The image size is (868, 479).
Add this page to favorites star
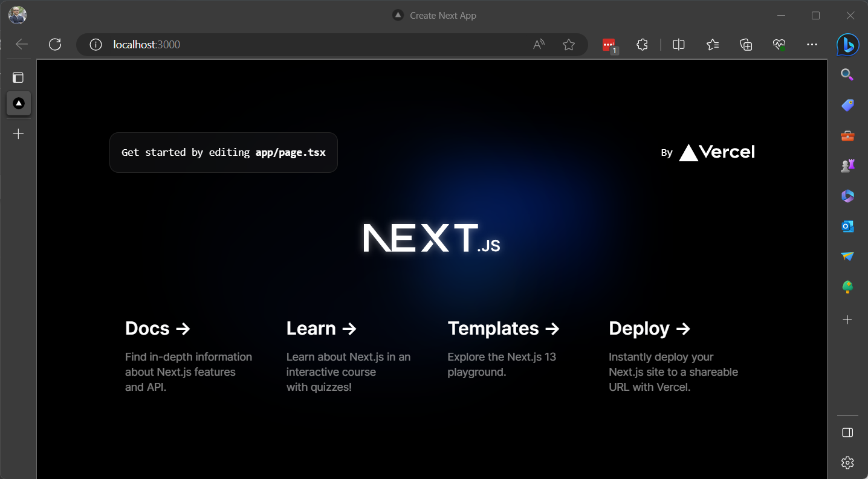[569, 44]
